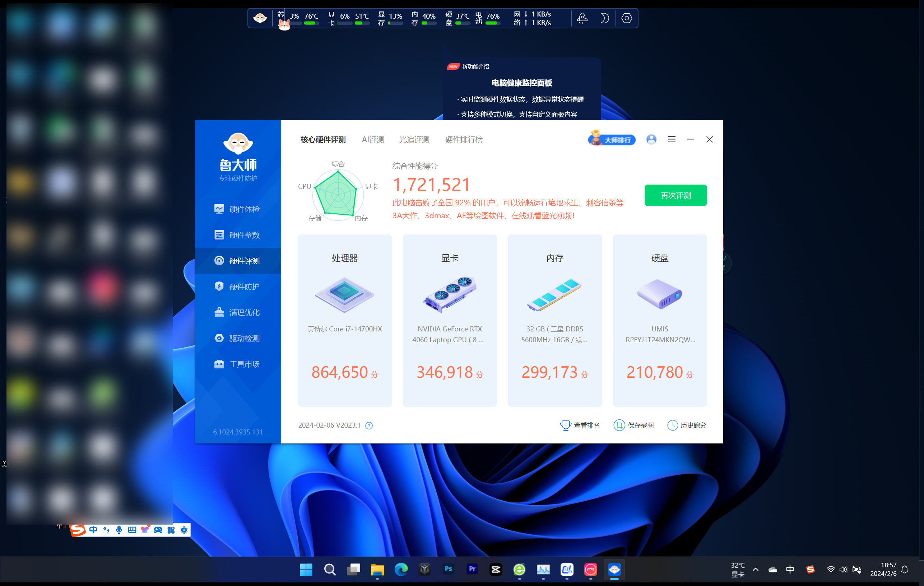Launch Premiere Pro from taskbar
This screenshot has height=586, width=924.
click(x=472, y=569)
